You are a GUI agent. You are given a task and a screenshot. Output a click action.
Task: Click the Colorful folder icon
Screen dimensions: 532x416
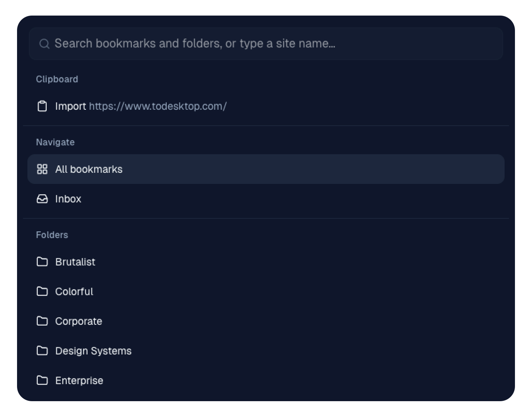42,291
